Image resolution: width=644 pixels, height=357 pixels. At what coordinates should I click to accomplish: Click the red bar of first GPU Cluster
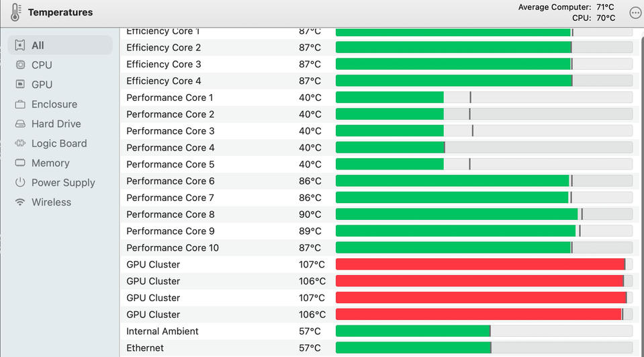point(480,264)
